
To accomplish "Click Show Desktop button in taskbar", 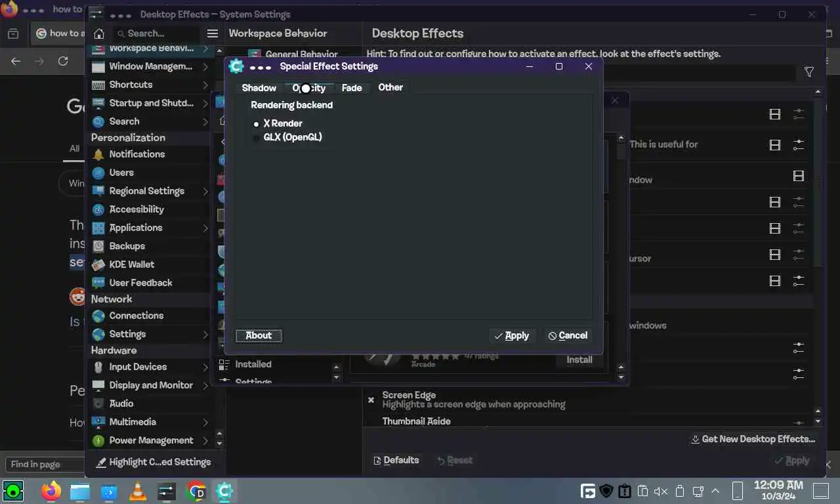I will click(x=821, y=491).
